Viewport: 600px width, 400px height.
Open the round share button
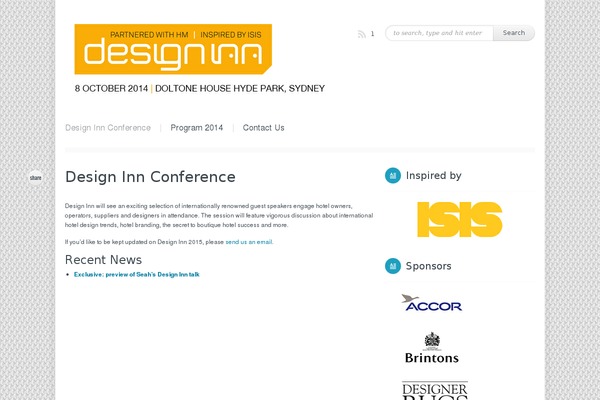pyautogui.click(x=36, y=178)
